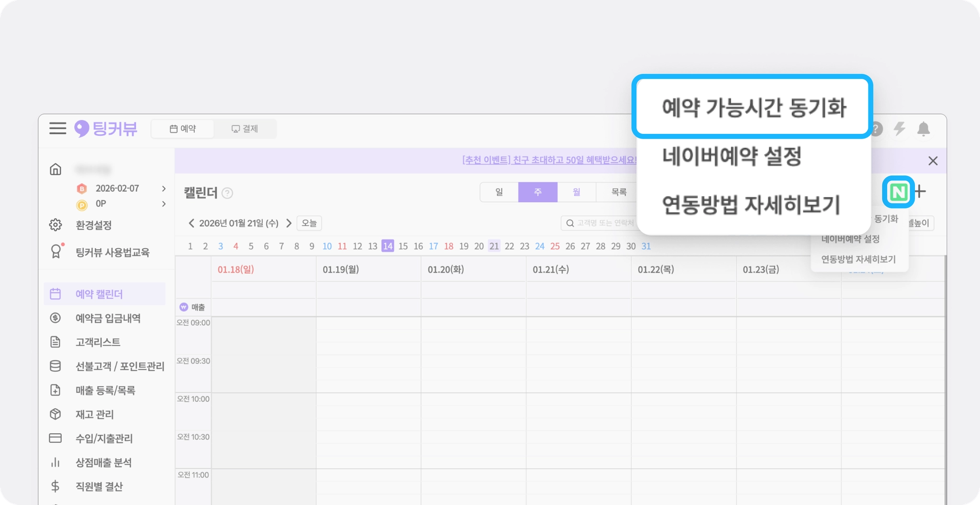Open 팅커뷰 사용법교육 icon

56,251
